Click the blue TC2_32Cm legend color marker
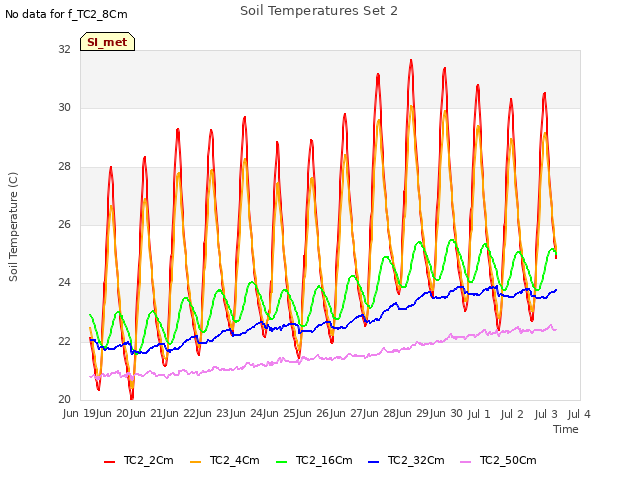The width and height of the screenshot is (640, 480). click(x=374, y=462)
